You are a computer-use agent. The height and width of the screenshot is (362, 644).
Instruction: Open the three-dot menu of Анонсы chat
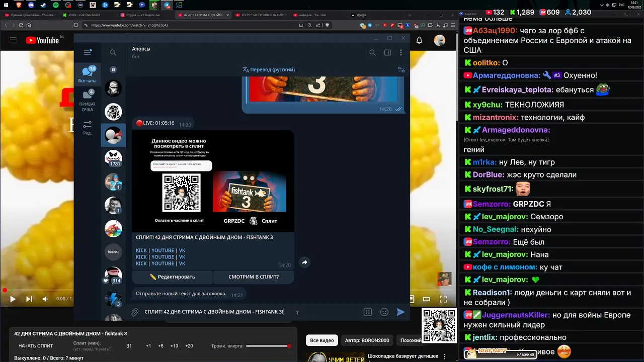401,52
